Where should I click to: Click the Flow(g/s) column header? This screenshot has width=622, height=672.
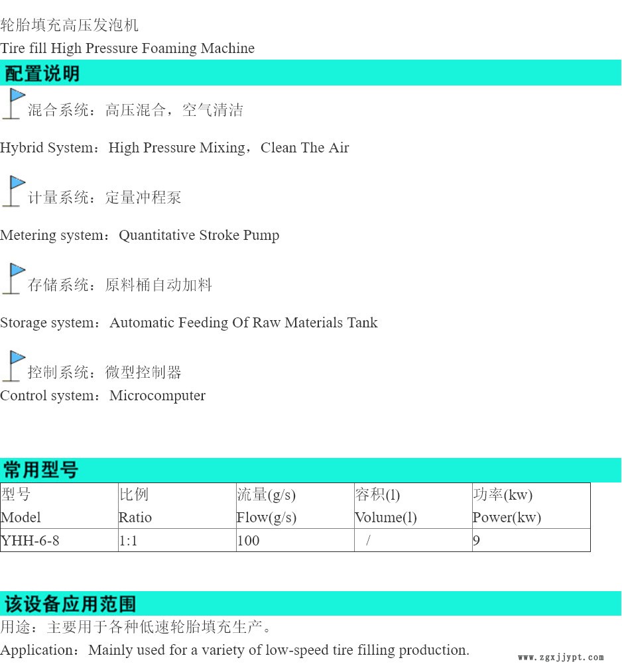(x=267, y=518)
